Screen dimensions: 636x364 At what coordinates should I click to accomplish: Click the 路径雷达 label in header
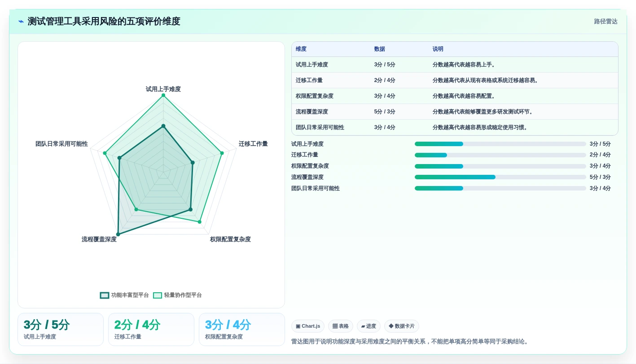pos(605,22)
